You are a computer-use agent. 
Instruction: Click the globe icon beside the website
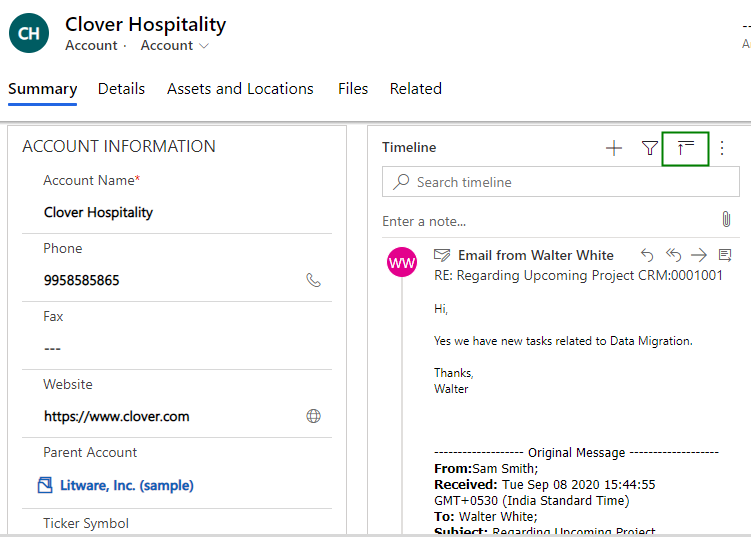pyautogui.click(x=313, y=416)
